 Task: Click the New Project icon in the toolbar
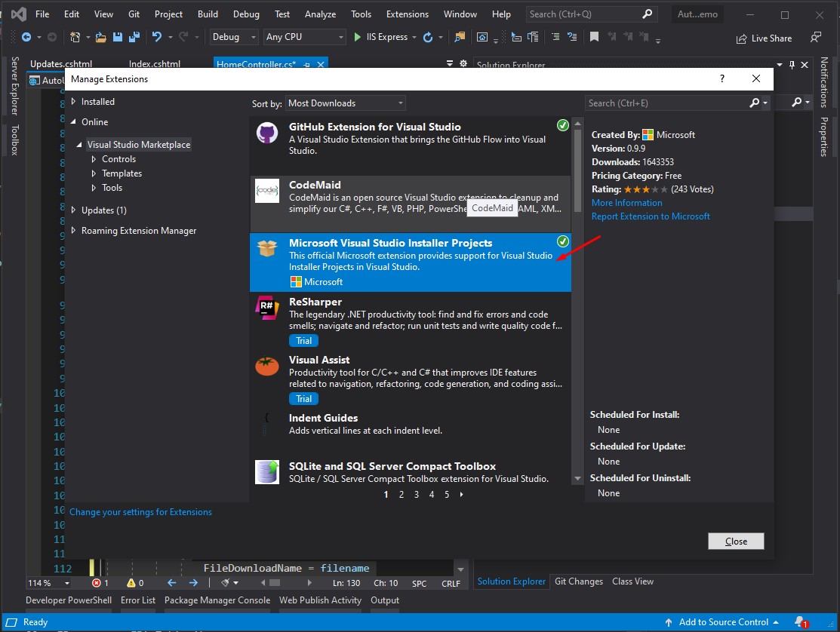[x=75, y=36]
